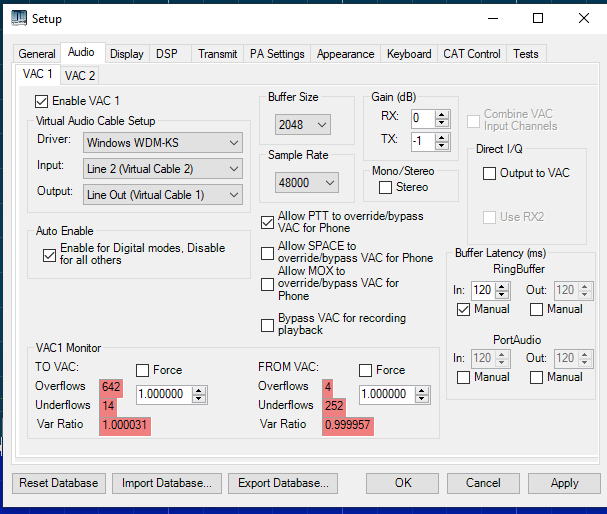This screenshot has width=607, height=514.
Task: Click the TX gain value field
Action: [422, 142]
